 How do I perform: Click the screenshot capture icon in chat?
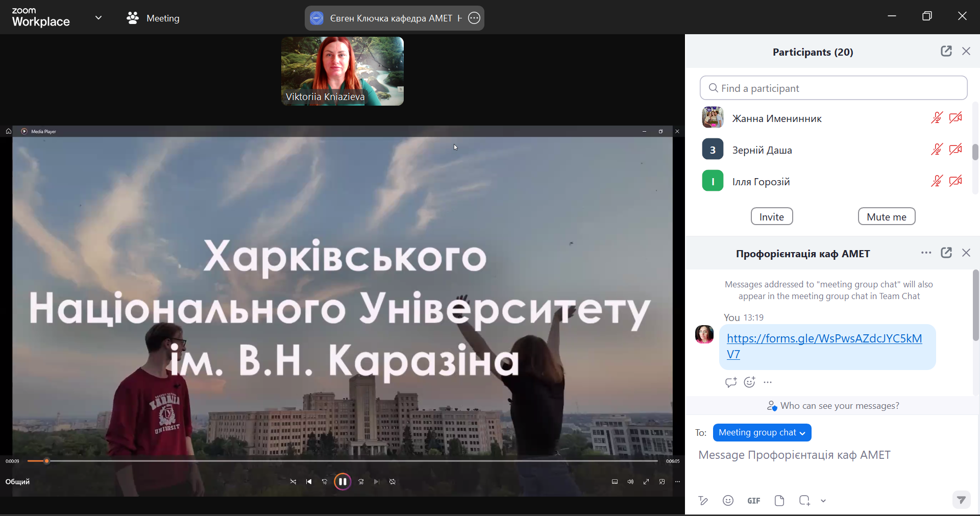[x=804, y=501]
